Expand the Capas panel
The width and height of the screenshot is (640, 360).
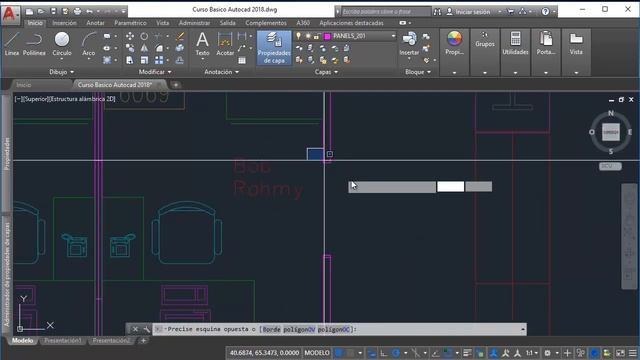(326, 72)
